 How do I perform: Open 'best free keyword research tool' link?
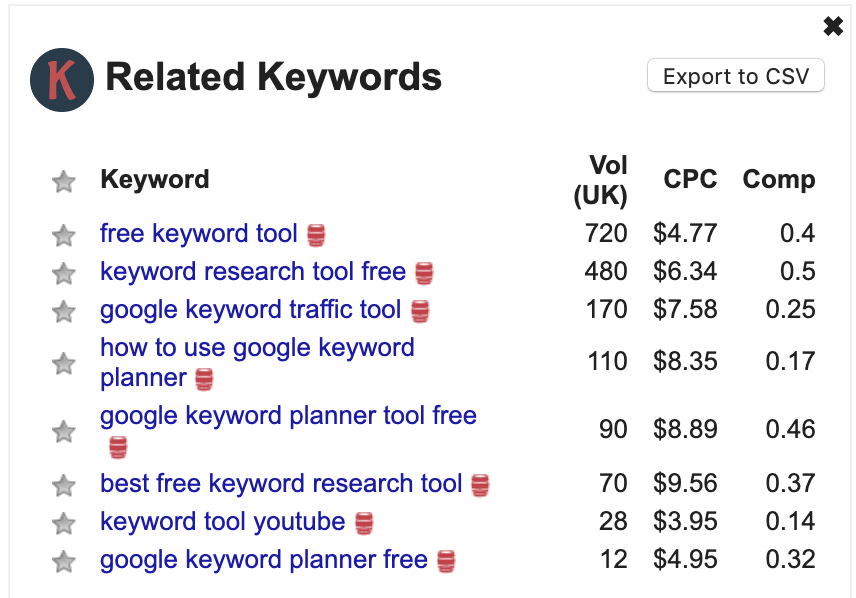point(281,483)
